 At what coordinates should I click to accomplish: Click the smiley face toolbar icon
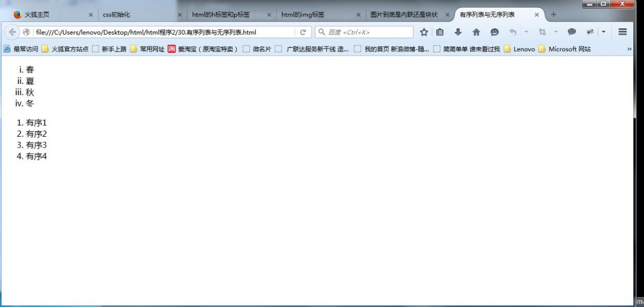click(x=495, y=32)
